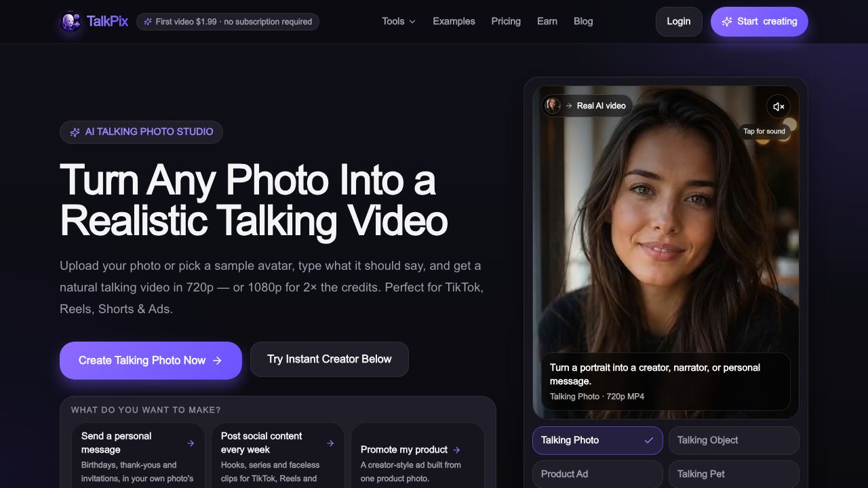Open the Examples page
The height and width of the screenshot is (488, 868).
coord(454,22)
